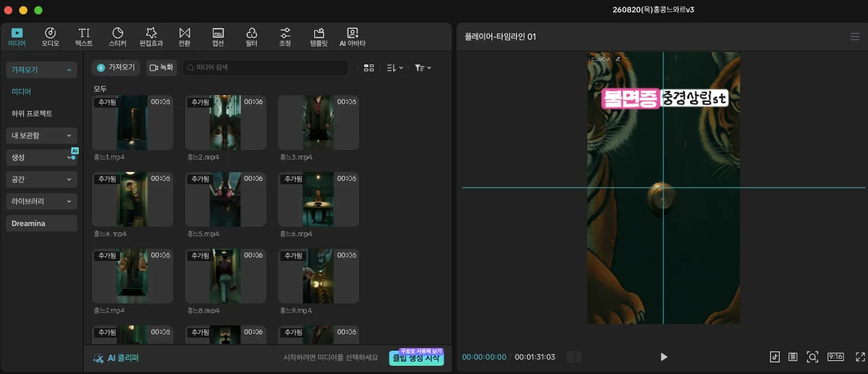The height and width of the screenshot is (374, 868).
Task: Click the 시작하려면 미디어를 선택하세요 hint text
Action: pos(331,358)
